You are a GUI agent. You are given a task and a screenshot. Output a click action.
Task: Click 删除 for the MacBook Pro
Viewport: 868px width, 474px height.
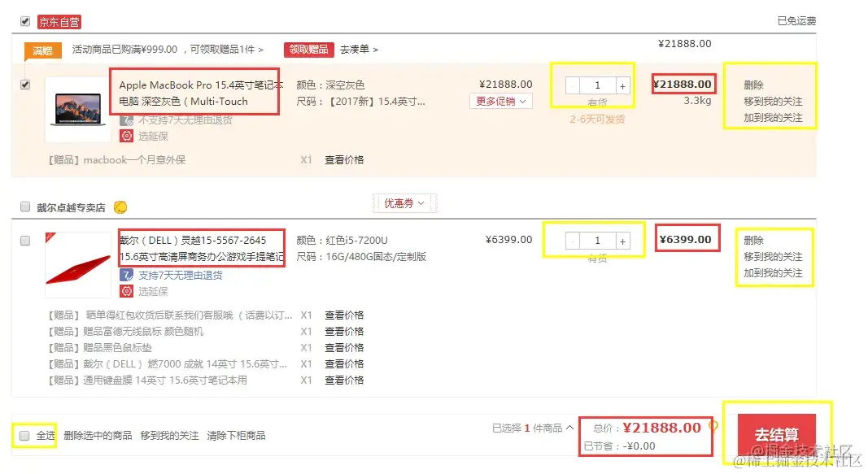click(753, 85)
